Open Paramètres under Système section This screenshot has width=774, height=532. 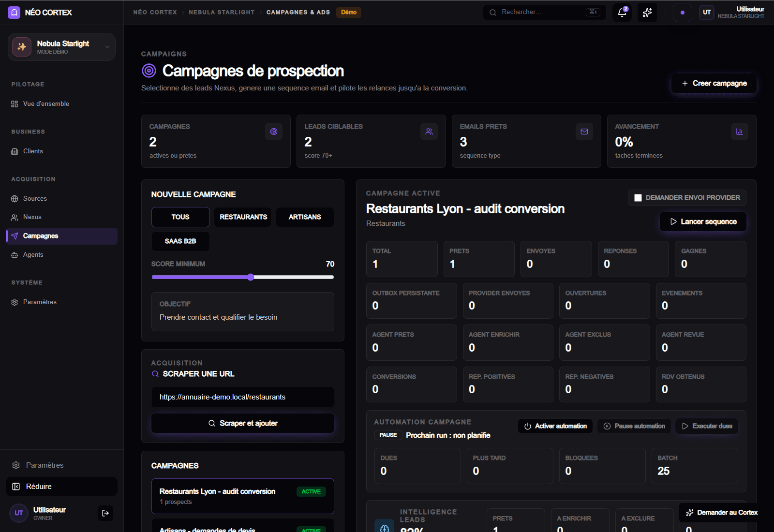[61, 302]
